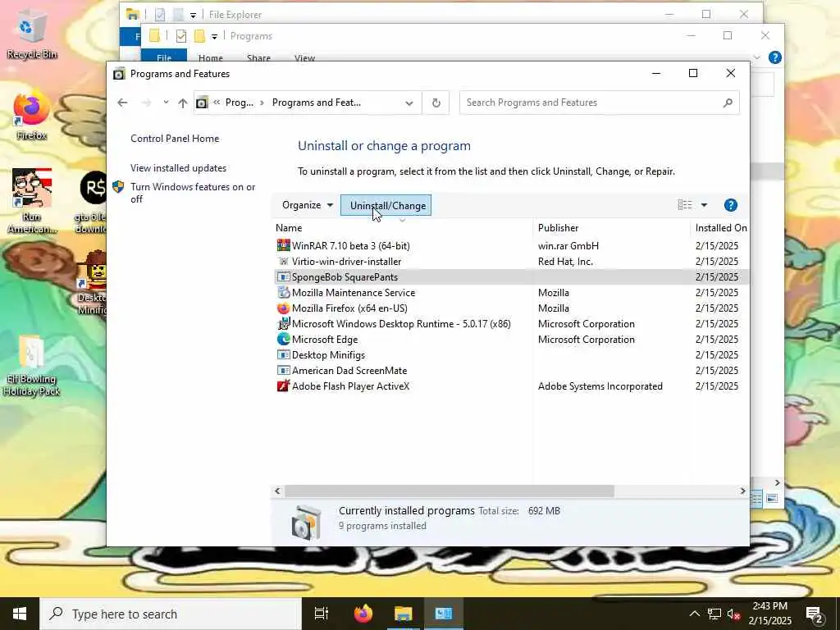This screenshot has height=630, width=840.
Task: Open Turn Windows features on or off
Action: tap(193, 193)
